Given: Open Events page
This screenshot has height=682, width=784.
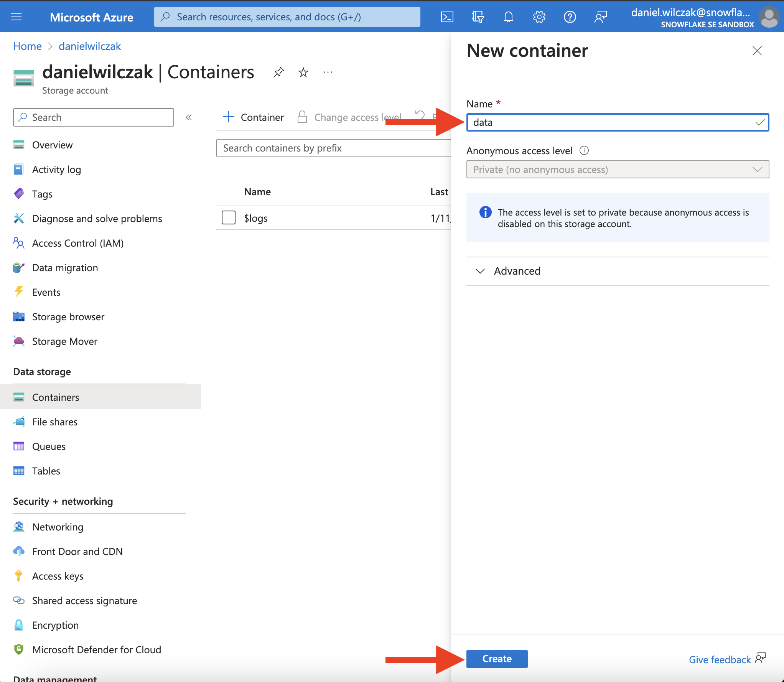Looking at the screenshot, I should 46,292.
